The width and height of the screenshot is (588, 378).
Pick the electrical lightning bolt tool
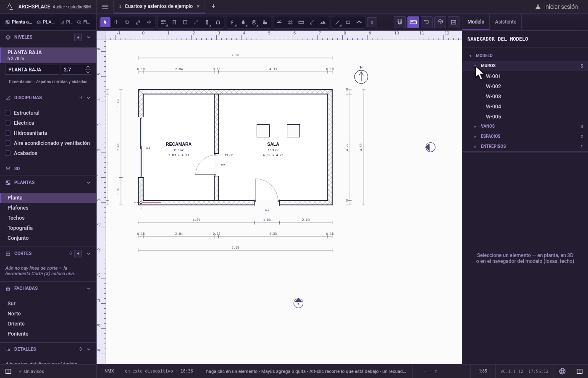(x=232, y=22)
